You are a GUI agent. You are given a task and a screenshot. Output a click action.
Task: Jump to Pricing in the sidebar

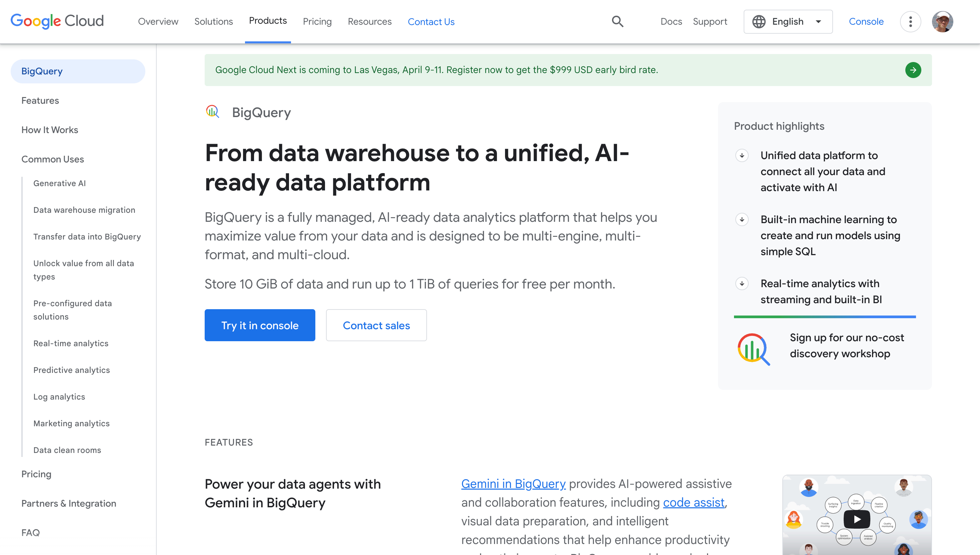[36, 474]
